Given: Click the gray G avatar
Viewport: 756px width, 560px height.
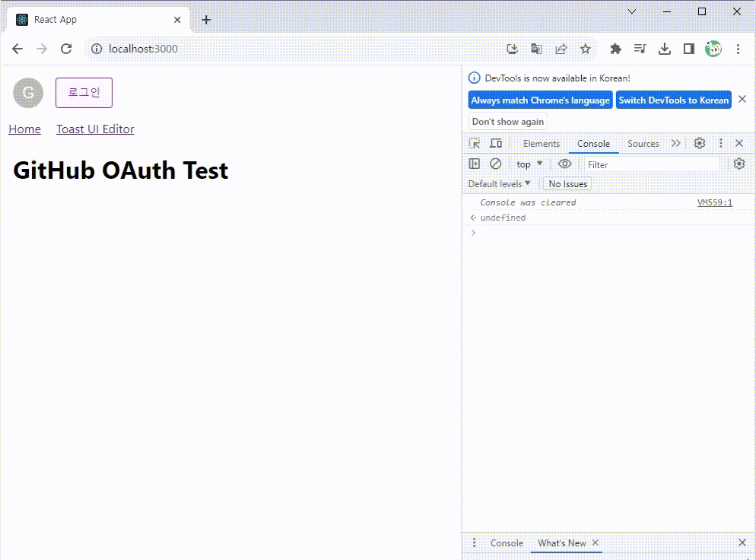Looking at the screenshot, I should coord(28,93).
